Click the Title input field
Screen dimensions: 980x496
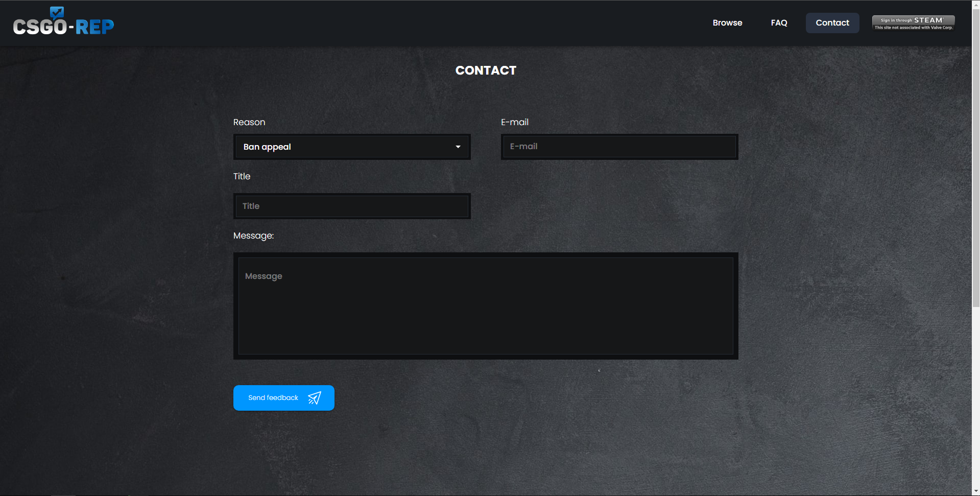tap(351, 206)
